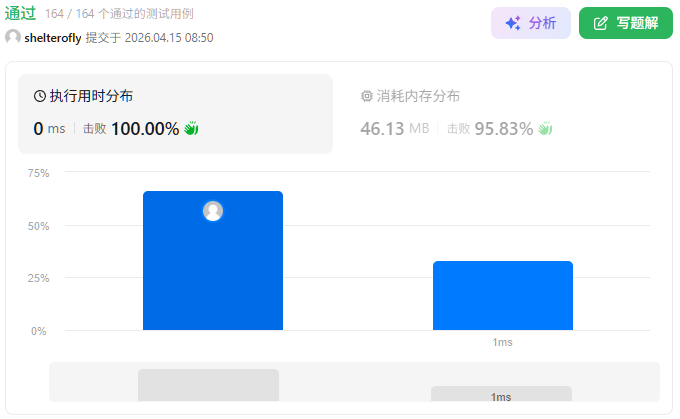The image size is (680, 419).
Task: Click the 1ms label under the chart axis
Action: [x=502, y=342]
